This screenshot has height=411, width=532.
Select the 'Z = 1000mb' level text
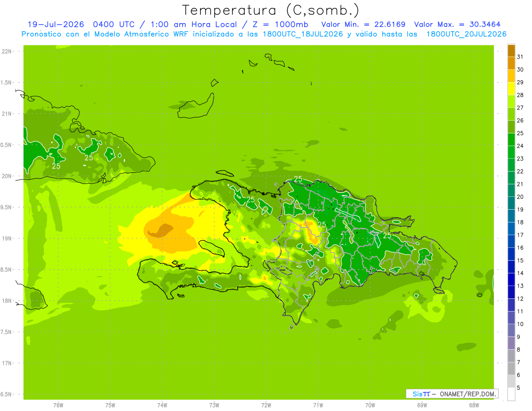pos(280,24)
